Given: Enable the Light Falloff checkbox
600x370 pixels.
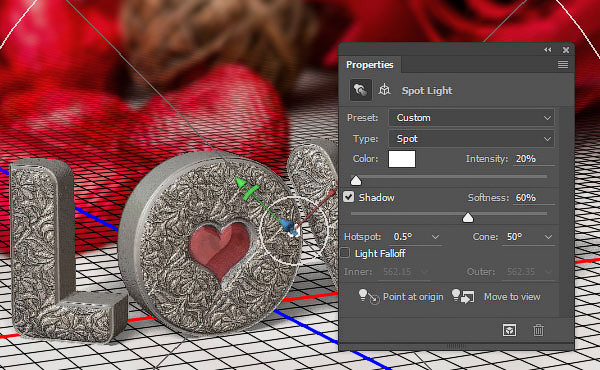Looking at the screenshot, I should [x=345, y=253].
